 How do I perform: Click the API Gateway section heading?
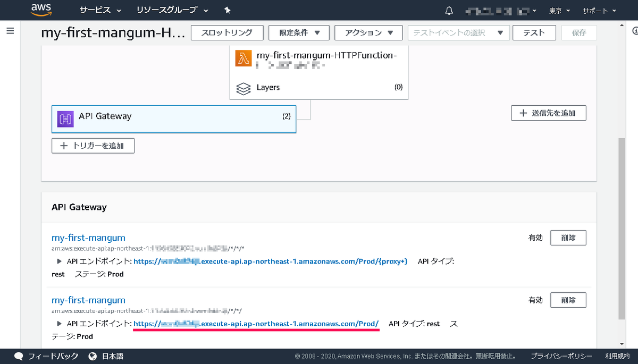click(x=79, y=207)
